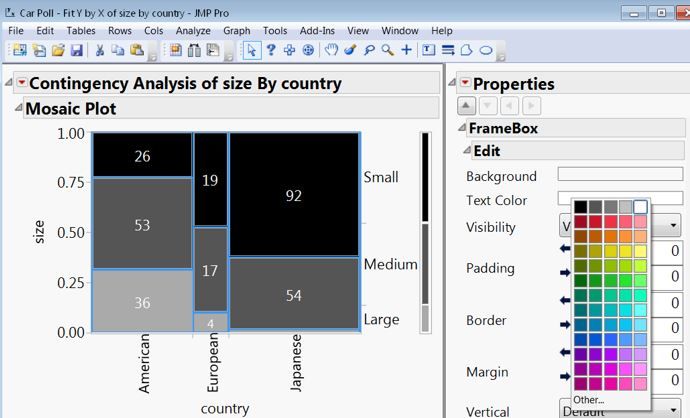Collapse the FrameBox section
The height and width of the screenshot is (418, 690).
pos(462,127)
